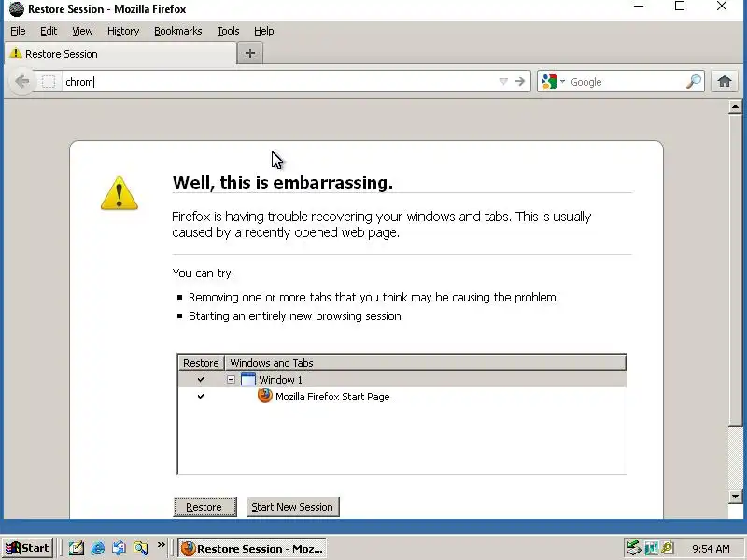Click the first system tray network icon

[634, 548]
